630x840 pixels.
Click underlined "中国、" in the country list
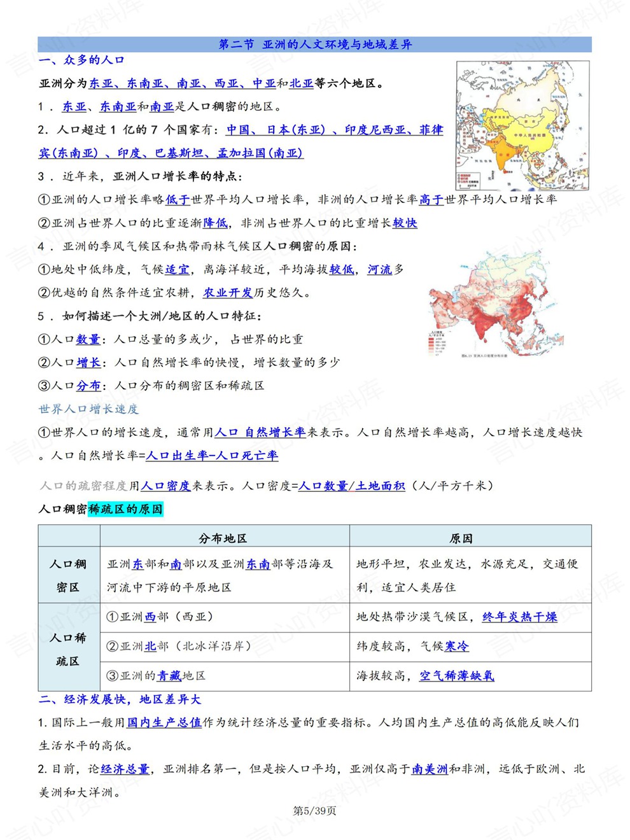point(242,130)
